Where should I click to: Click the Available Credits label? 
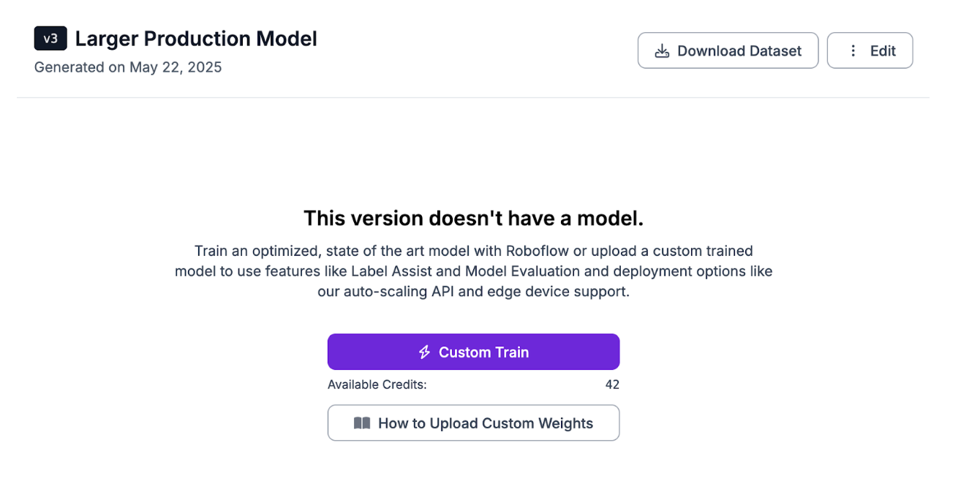point(377,384)
